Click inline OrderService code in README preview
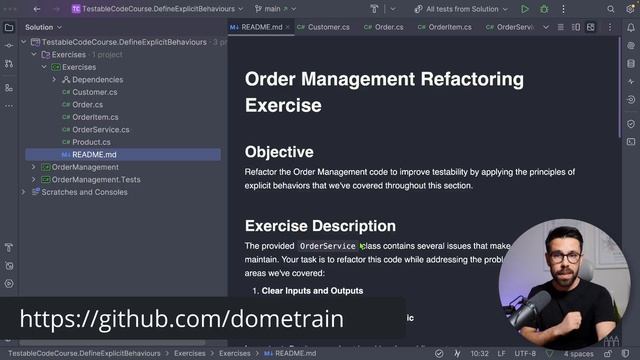The image size is (640, 360). (x=327, y=246)
